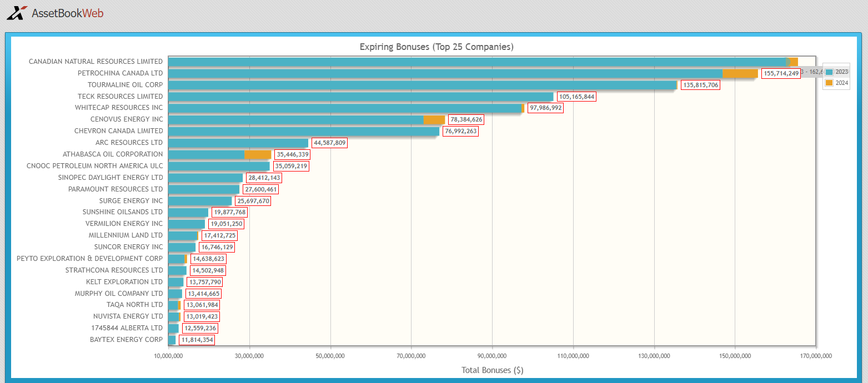Select the Expiring Bonuses chart title
Screen dimensions: 868x383
(436, 47)
